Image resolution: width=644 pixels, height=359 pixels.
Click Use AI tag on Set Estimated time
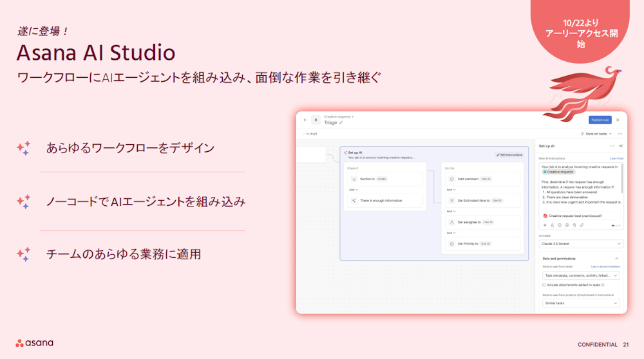click(x=497, y=201)
